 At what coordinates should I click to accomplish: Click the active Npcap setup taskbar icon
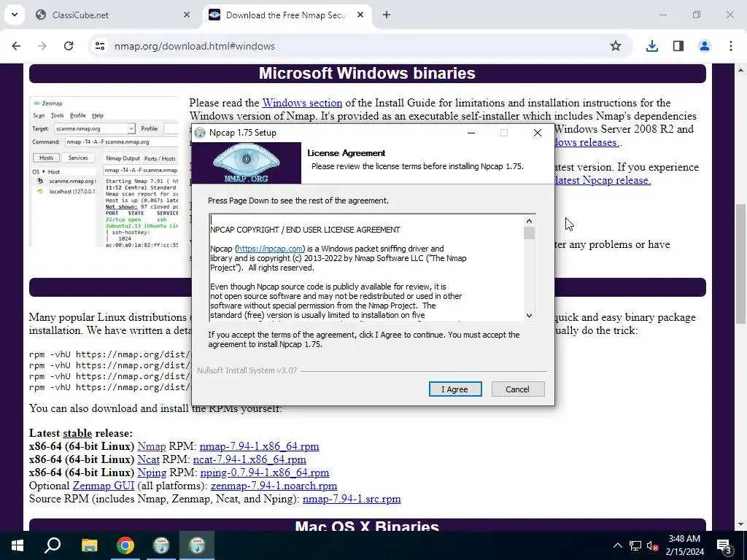(x=197, y=545)
